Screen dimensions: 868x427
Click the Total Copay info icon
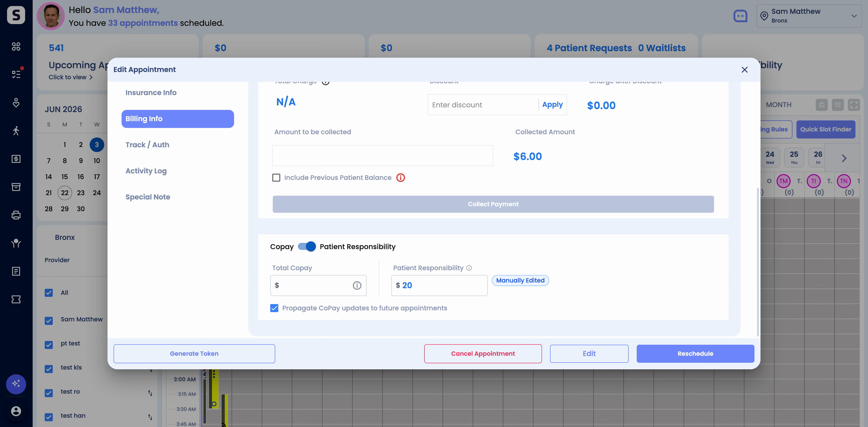(x=357, y=286)
